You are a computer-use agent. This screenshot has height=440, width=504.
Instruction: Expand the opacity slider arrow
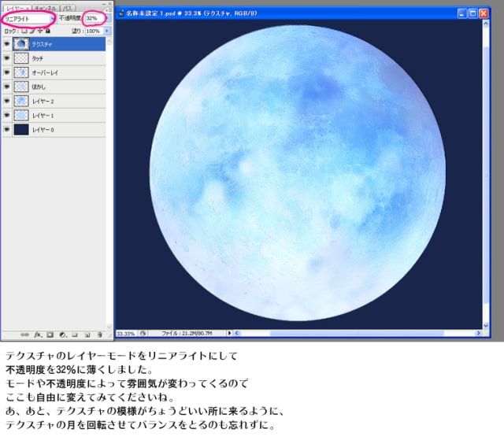point(109,18)
